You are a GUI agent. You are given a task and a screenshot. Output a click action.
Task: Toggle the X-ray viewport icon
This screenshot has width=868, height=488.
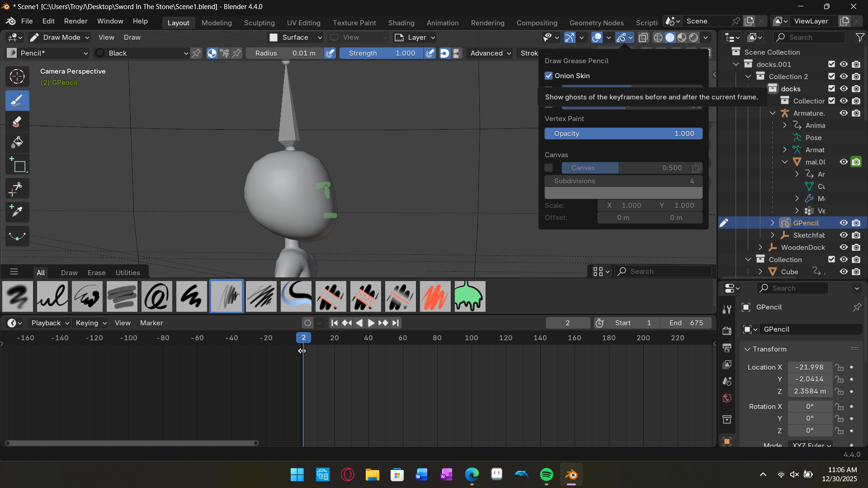(643, 38)
